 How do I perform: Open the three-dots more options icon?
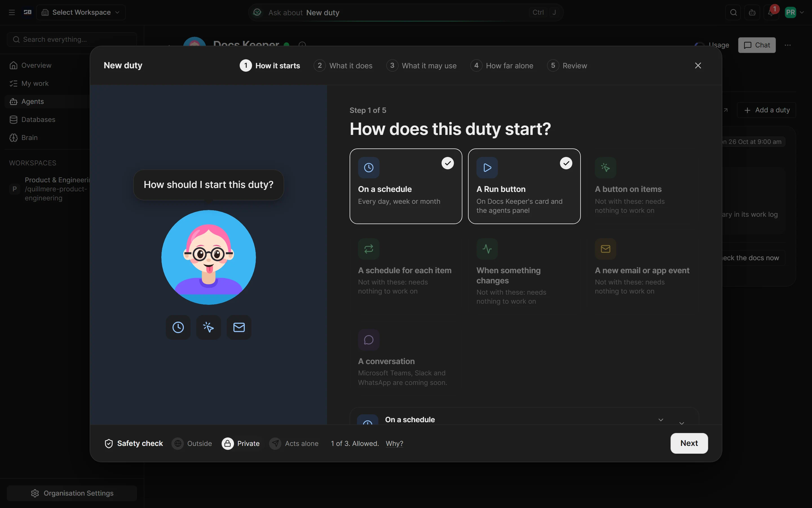pos(788,45)
